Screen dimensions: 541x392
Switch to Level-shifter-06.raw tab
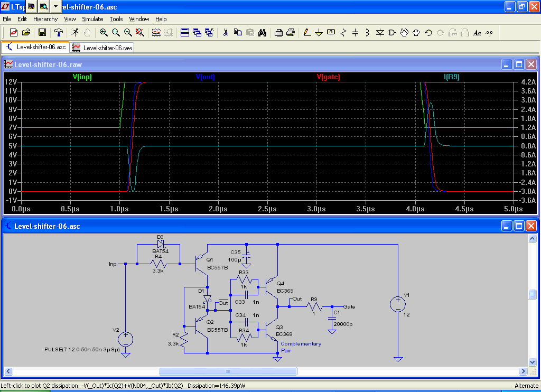(103, 48)
